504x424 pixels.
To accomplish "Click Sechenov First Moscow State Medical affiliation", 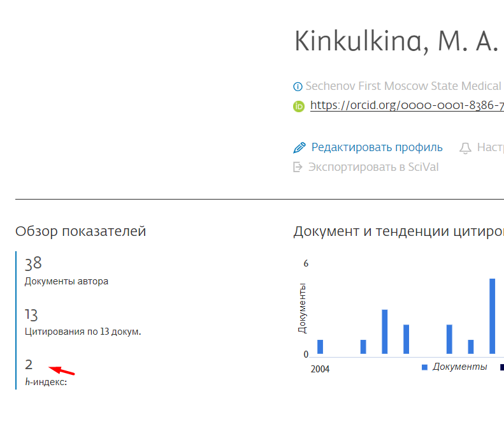I will pos(403,86).
